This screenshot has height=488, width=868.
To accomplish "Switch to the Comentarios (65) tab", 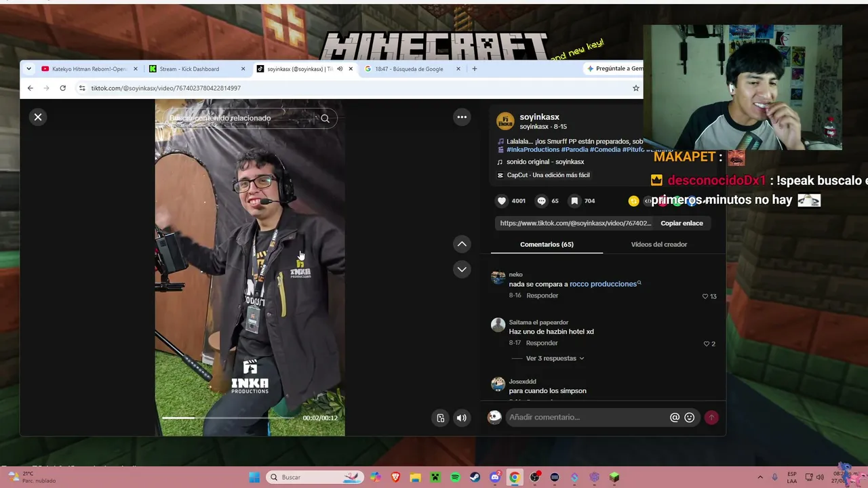I will (x=547, y=245).
